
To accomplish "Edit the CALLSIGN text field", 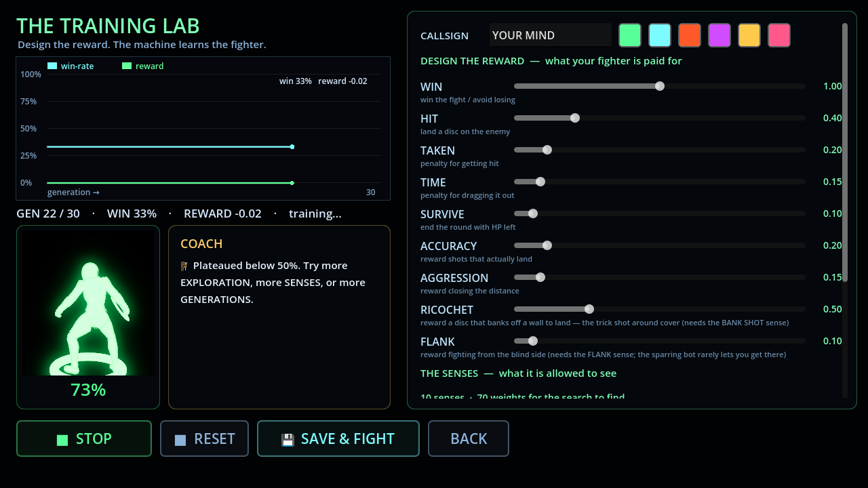I will (x=551, y=35).
